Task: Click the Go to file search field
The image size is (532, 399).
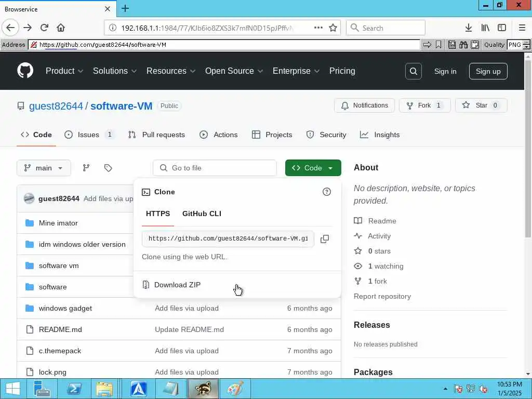Action: (x=215, y=168)
